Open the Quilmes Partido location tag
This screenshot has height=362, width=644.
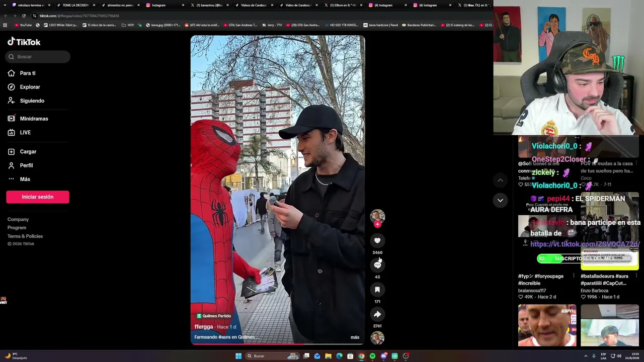coord(214,316)
